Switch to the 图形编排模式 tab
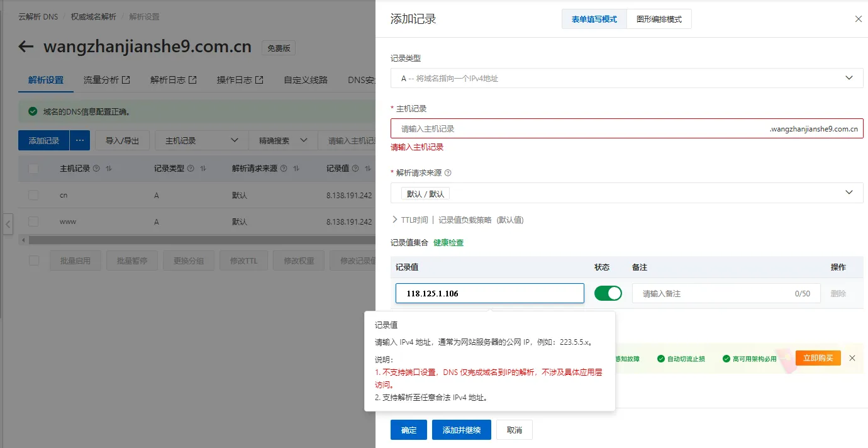Viewport: 868px width, 448px height. [659, 20]
